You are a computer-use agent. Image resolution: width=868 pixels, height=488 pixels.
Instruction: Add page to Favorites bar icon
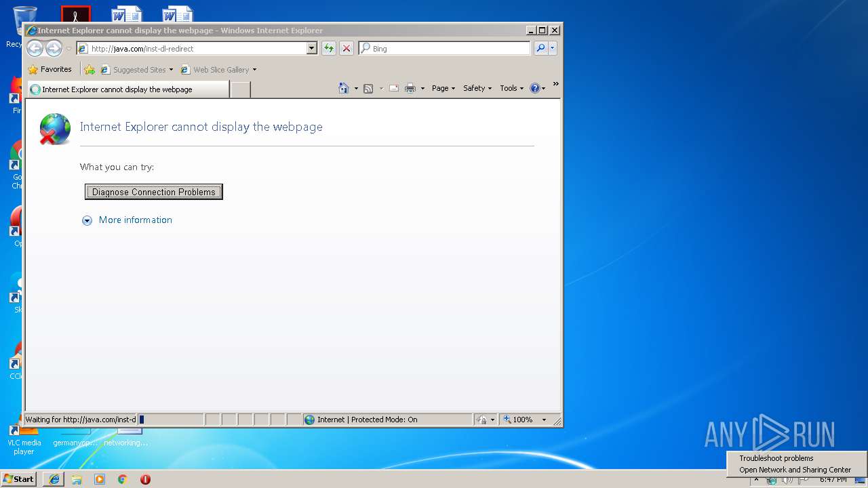(90, 69)
